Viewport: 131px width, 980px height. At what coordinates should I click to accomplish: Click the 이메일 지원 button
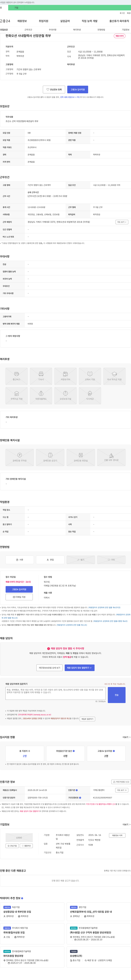pyautogui.click(x=19, y=597)
